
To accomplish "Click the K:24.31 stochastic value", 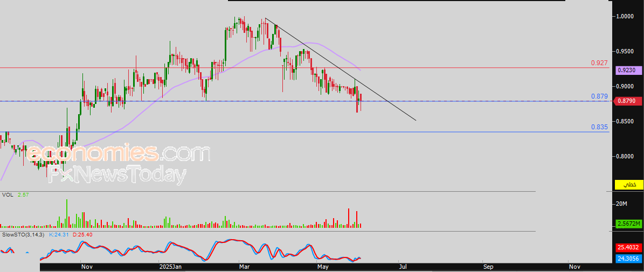I will click(x=59, y=235).
